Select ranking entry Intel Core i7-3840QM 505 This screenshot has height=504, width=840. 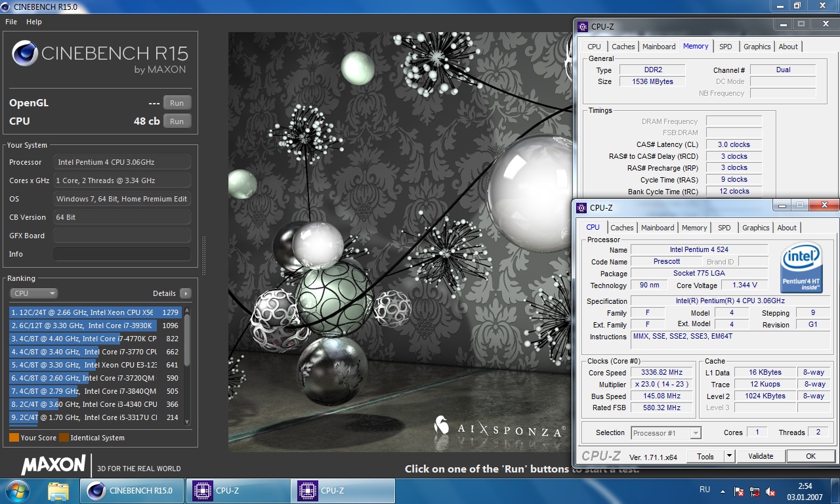click(95, 391)
